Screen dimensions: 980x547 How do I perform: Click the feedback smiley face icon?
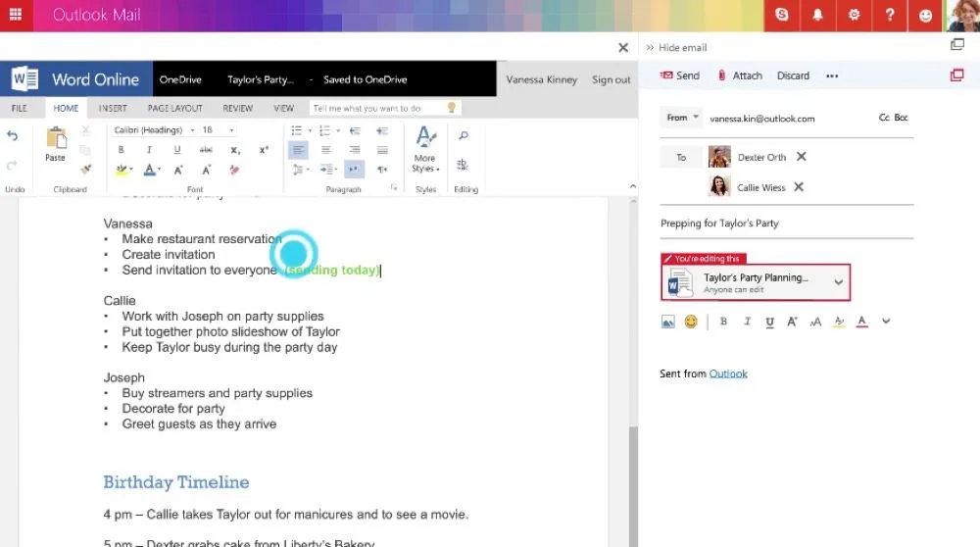click(926, 15)
